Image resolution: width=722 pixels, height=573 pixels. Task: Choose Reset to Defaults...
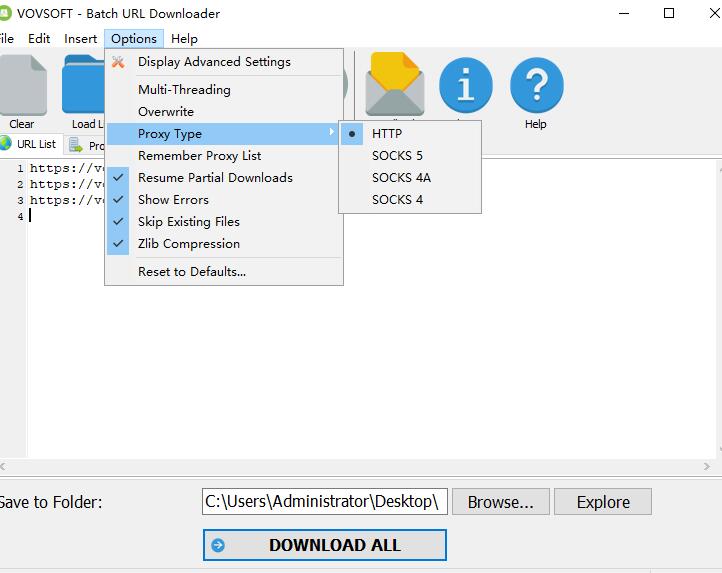click(x=224, y=272)
